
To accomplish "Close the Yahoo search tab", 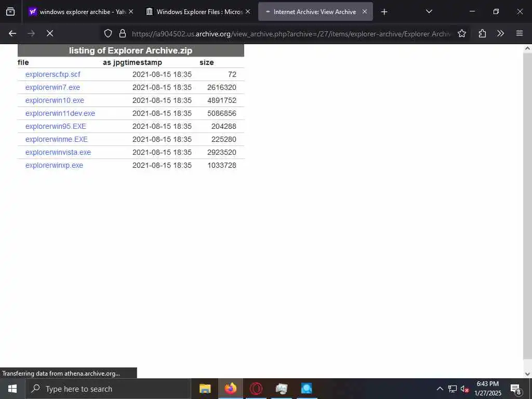I will (131, 11).
